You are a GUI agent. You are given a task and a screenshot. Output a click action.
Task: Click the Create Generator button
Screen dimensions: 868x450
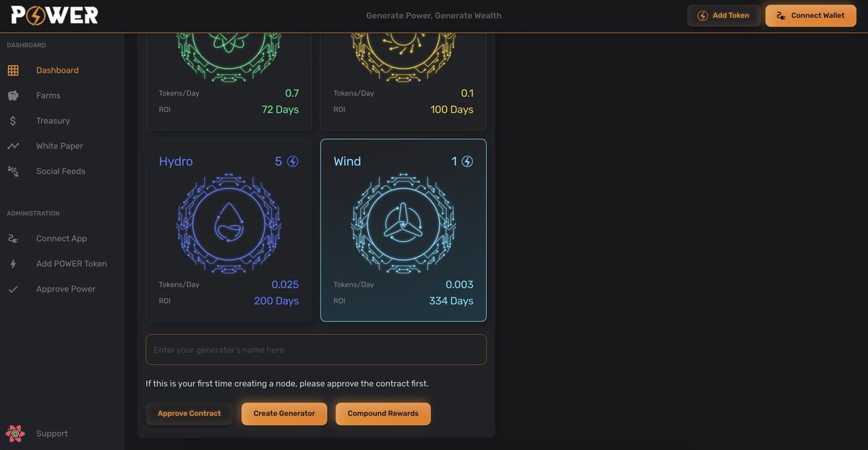click(284, 412)
